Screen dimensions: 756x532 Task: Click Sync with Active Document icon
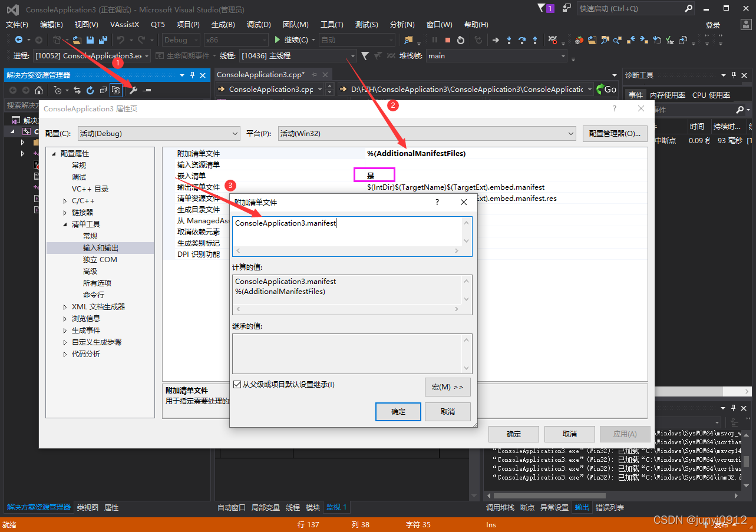pos(77,90)
